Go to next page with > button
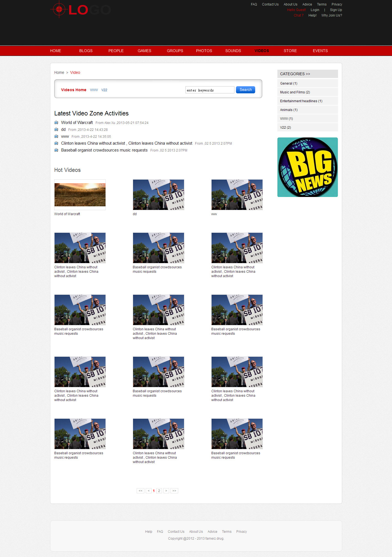 166,491
